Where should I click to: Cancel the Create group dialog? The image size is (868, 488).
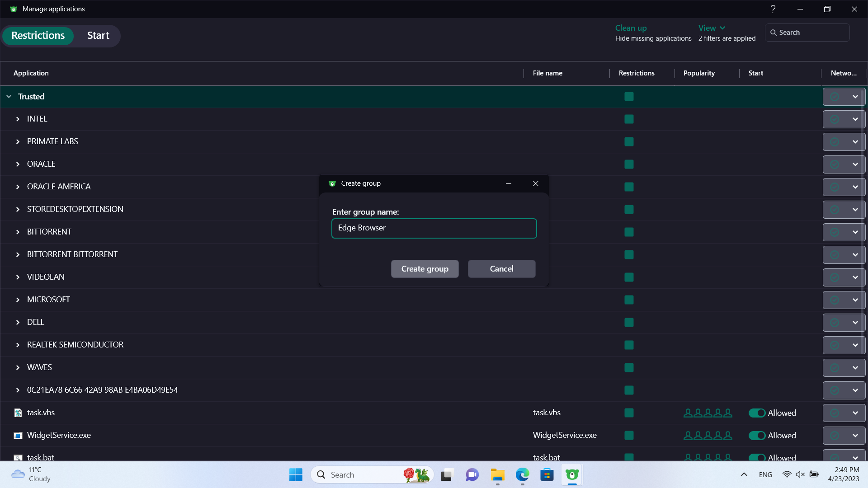(x=501, y=269)
